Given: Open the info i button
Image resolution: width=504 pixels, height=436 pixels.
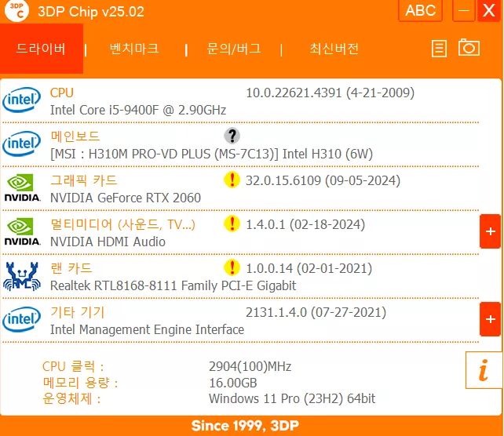Looking at the screenshot, I should [484, 370].
